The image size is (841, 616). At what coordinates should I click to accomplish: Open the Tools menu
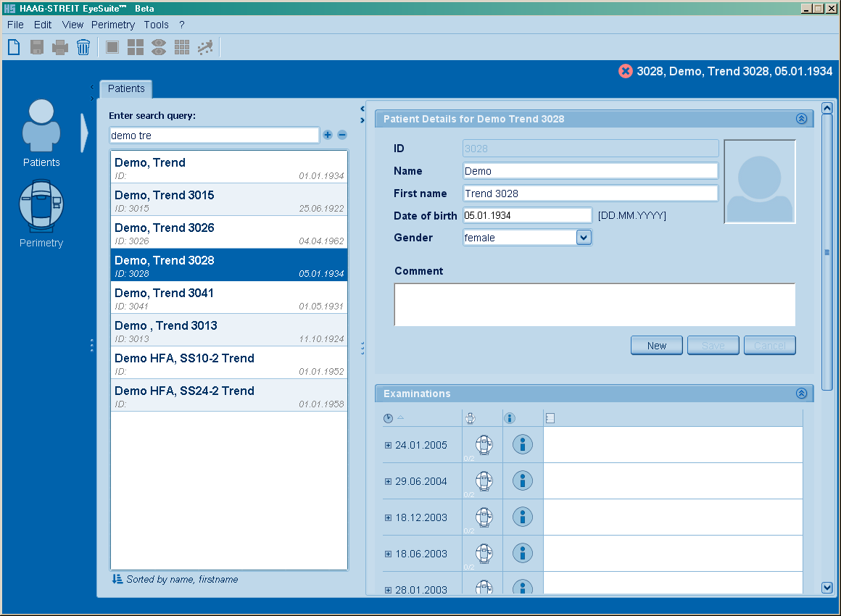click(156, 25)
